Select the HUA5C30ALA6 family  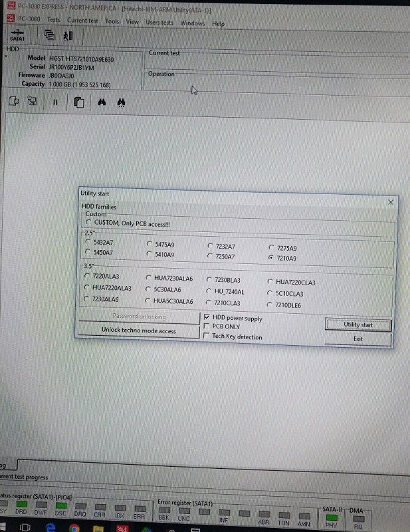click(169, 301)
